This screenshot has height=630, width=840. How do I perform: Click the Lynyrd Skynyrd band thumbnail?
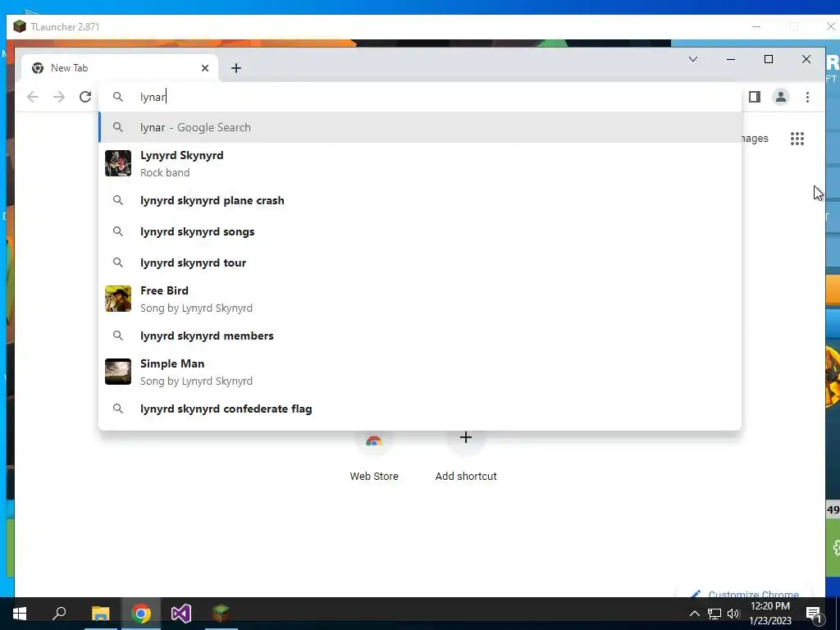click(x=118, y=163)
